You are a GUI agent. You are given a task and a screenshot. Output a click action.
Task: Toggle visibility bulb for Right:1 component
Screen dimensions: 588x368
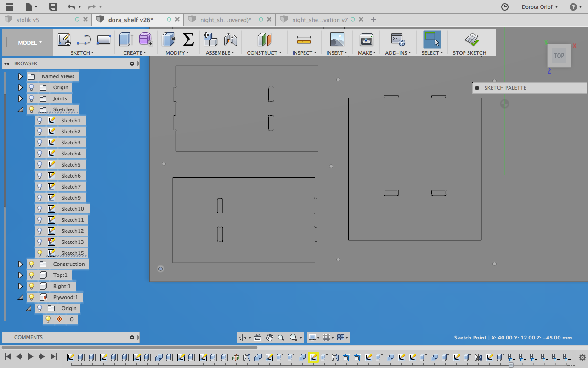click(32, 286)
